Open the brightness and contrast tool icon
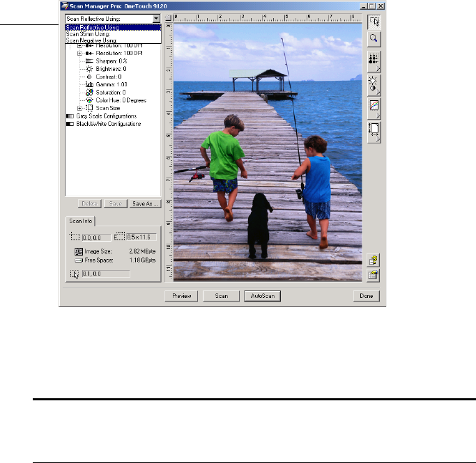The height and width of the screenshot is (463, 476). tap(374, 85)
